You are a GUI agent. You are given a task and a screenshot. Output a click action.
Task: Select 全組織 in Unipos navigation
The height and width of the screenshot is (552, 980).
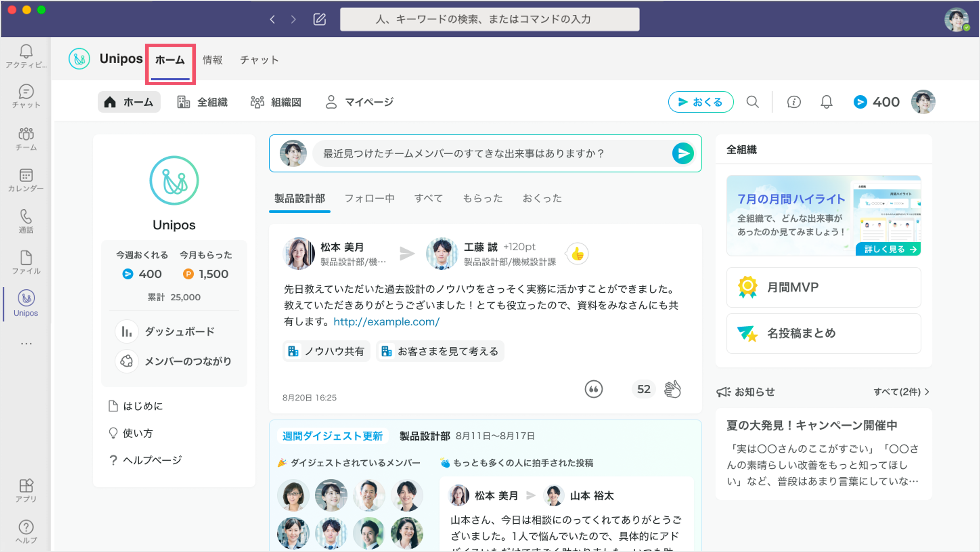click(x=202, y=102)
